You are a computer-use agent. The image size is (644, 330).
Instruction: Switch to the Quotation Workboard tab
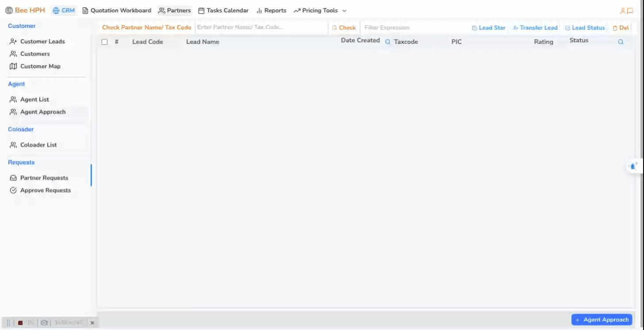point(117,11)
